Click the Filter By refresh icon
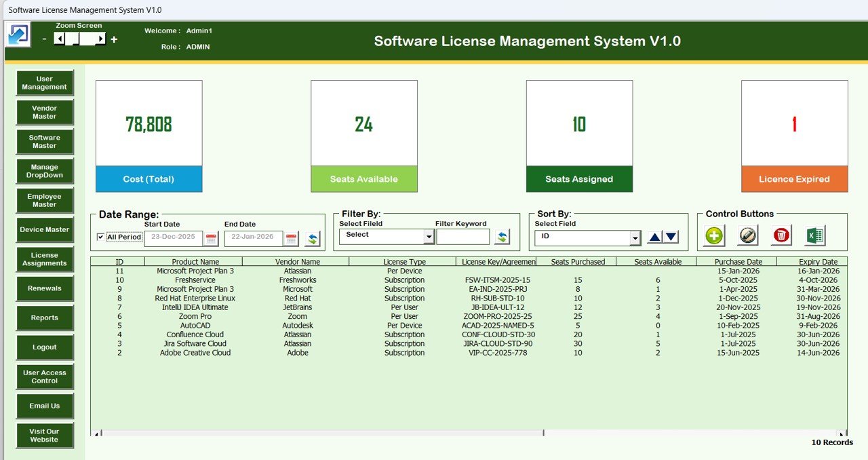 coord(502,237)
